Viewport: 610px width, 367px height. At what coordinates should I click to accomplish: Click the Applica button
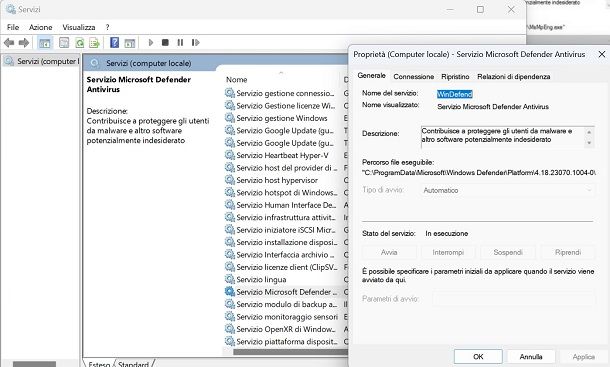[x=584, y=356]
